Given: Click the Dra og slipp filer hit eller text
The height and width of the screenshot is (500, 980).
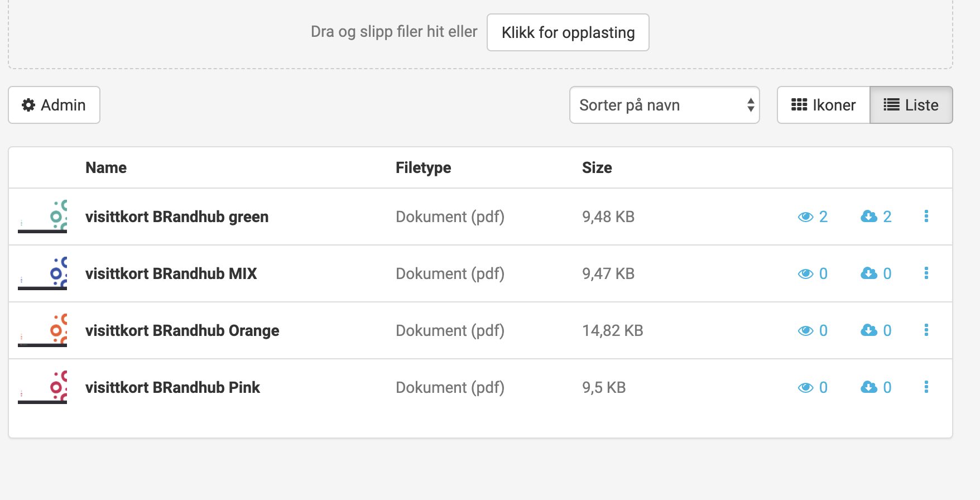Looking at the screenshot, I should tap(394, 32).
